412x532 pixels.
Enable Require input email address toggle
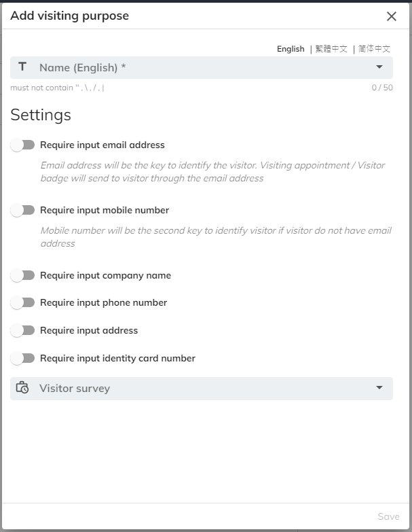(x=23, y=145)
